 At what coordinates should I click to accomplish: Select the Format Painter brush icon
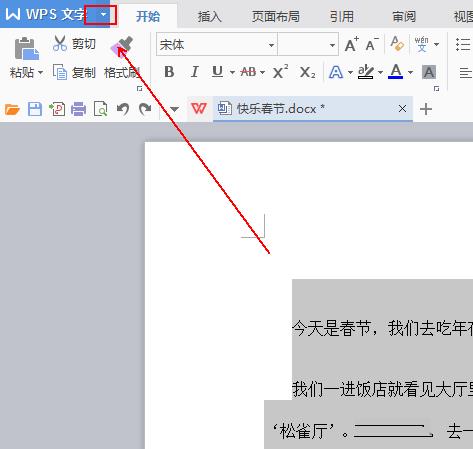tap(122, 47)
